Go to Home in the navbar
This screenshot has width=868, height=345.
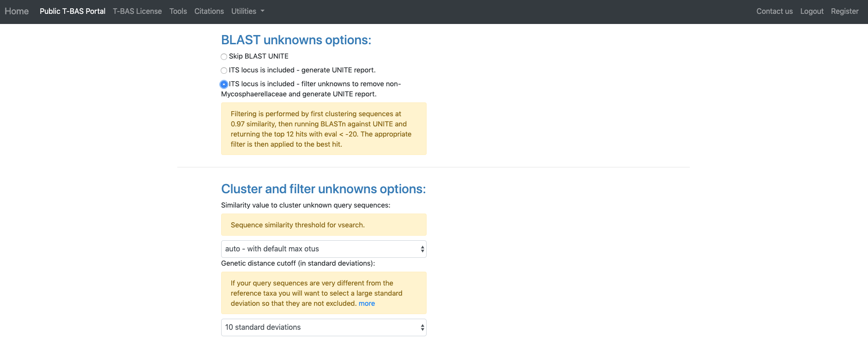pyautogui.click(x=17, y=11)
